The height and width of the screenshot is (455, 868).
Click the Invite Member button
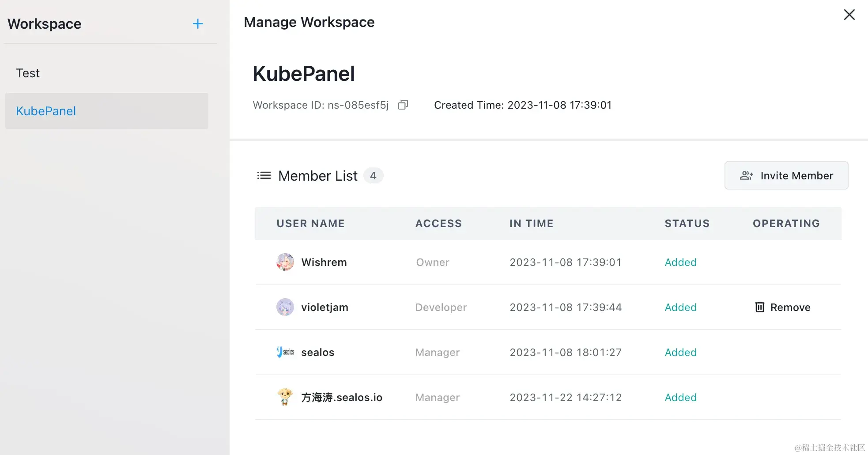pos(786,175)
